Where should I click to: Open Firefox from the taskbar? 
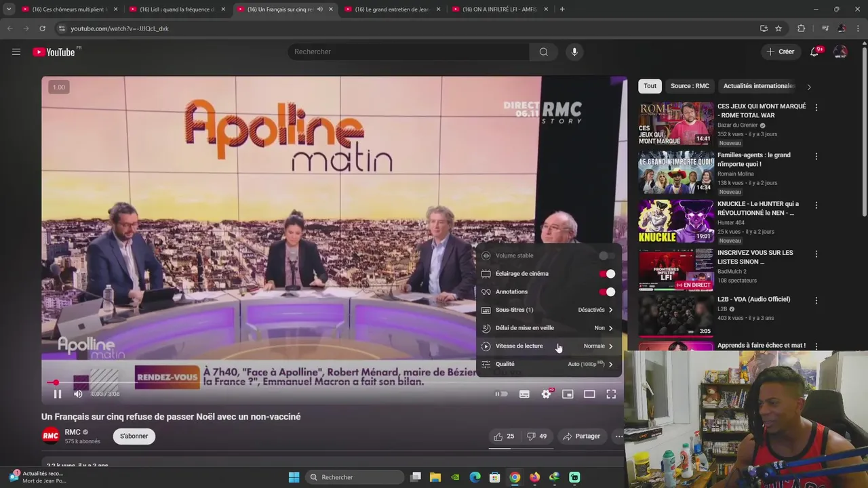click(x=534, y=477)
